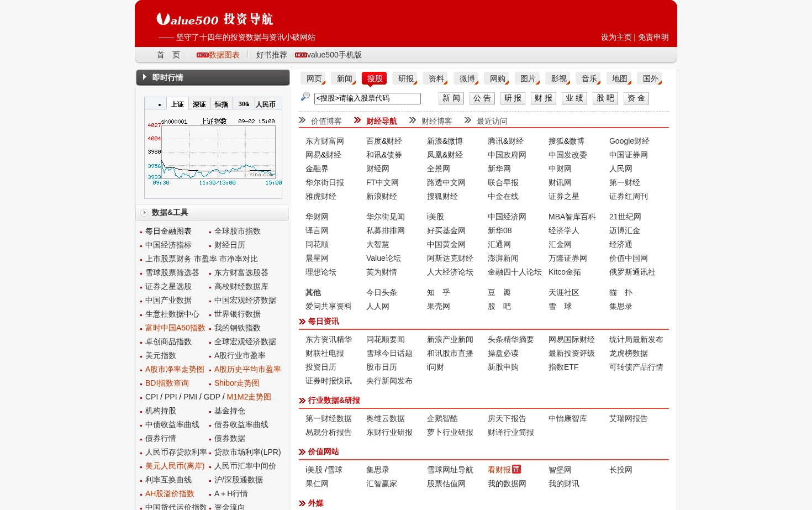Open 可转债产品行情 link
Screen dimensions: 812x510
[x=636, y=367]
